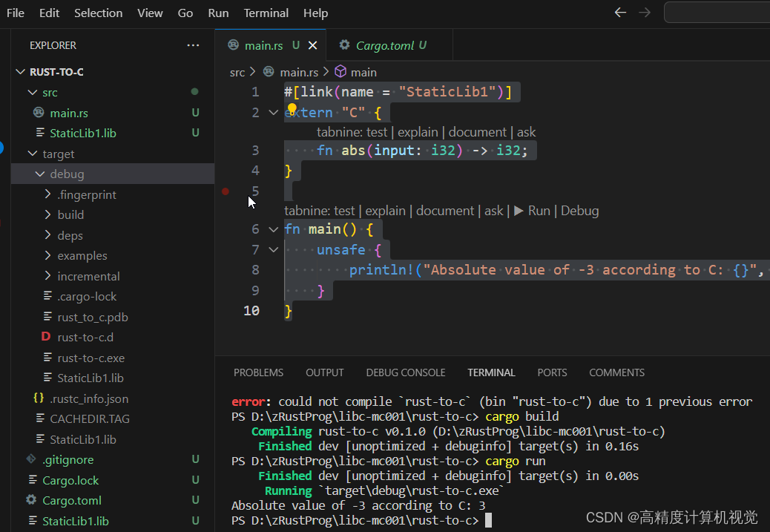This screenshot has width=770, height=532.
Task: Click the terminal prompt cursor
Action: 488,520
